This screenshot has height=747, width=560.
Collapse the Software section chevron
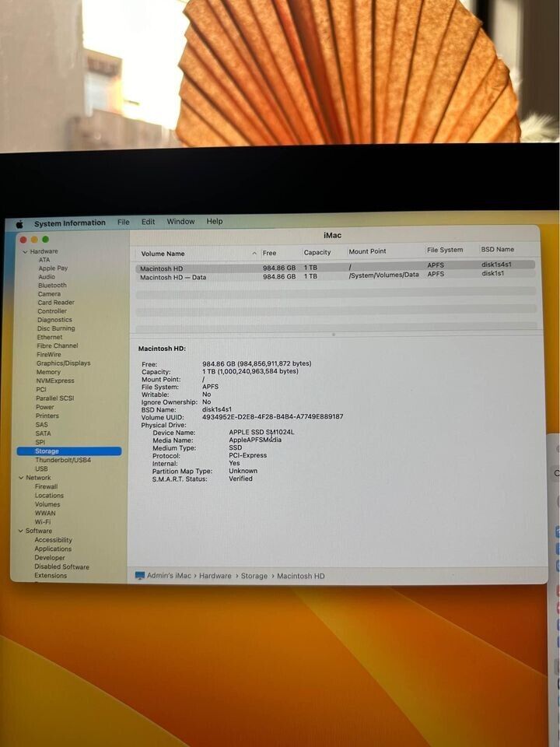coord(20,531)
